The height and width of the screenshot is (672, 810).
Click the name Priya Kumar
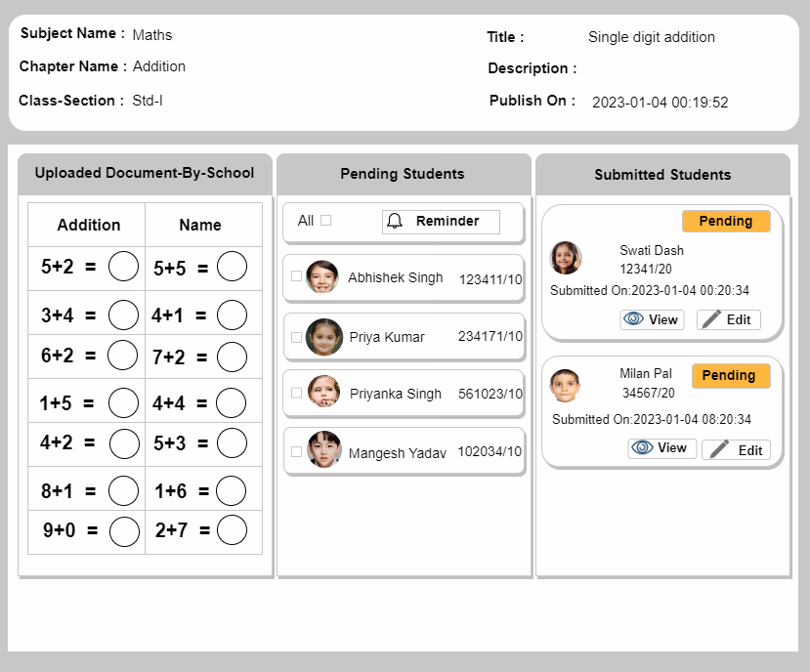click(x=387, y=337)
